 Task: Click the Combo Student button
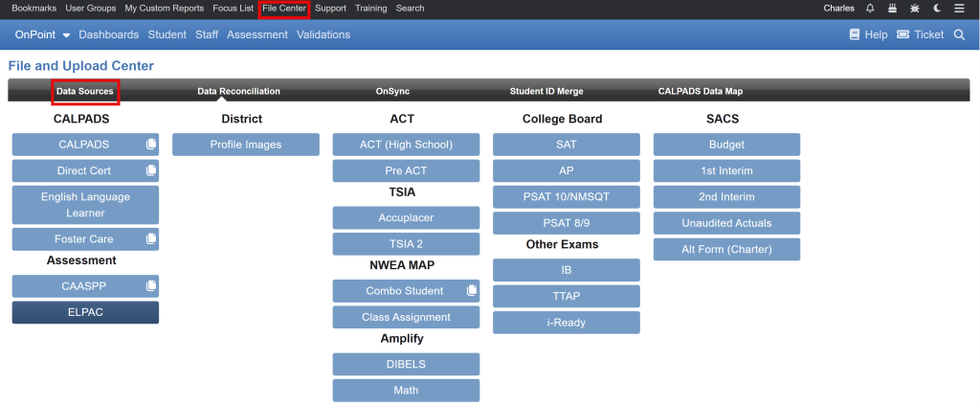[x=406, y=291]
